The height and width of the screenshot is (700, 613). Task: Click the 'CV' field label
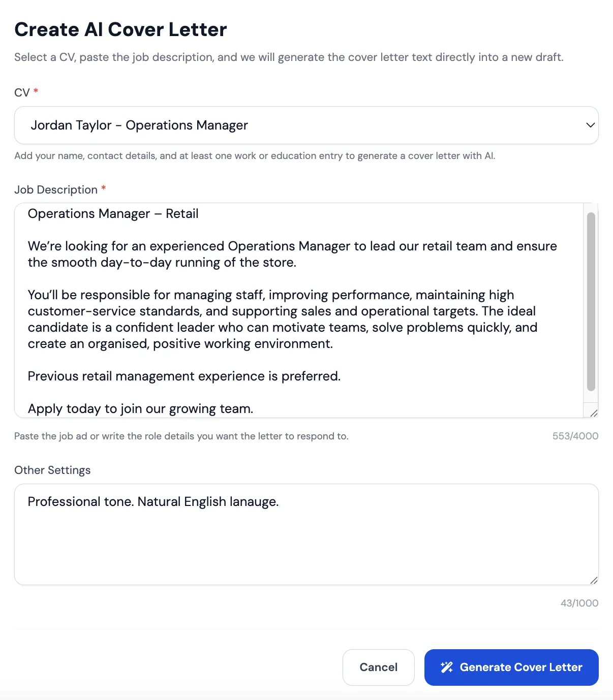click(22, 92)
